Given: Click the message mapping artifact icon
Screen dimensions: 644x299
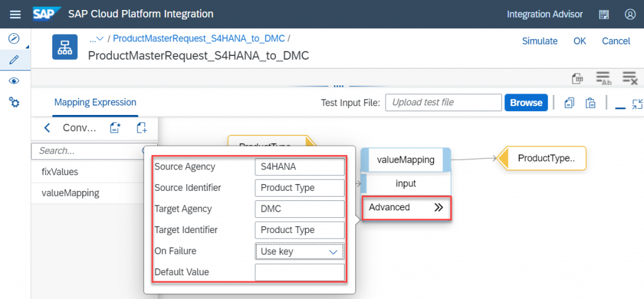Looking at the screenshot, I should (x=65, y=47).
